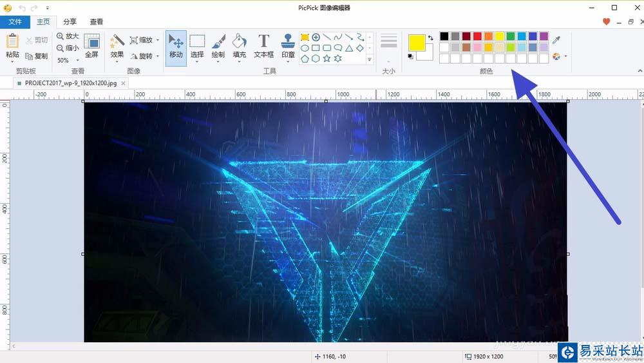The width and height of the screenshot is (644, 363).
Task: Select the PROJECT2017_wp-9_1920x1200.jpg document tab
Action: coord(71,83)
